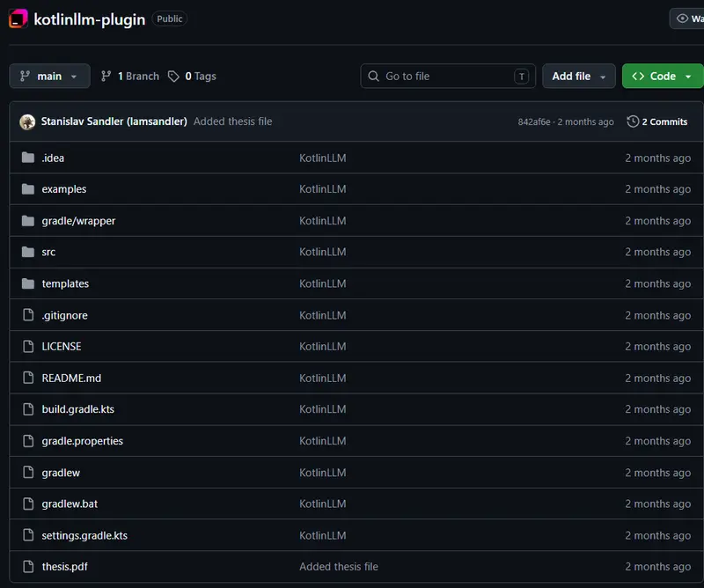The width and height of the screenshot is (704, 588).
Task: Open the gradle.properties file name
Action: [x=82, y=441]
